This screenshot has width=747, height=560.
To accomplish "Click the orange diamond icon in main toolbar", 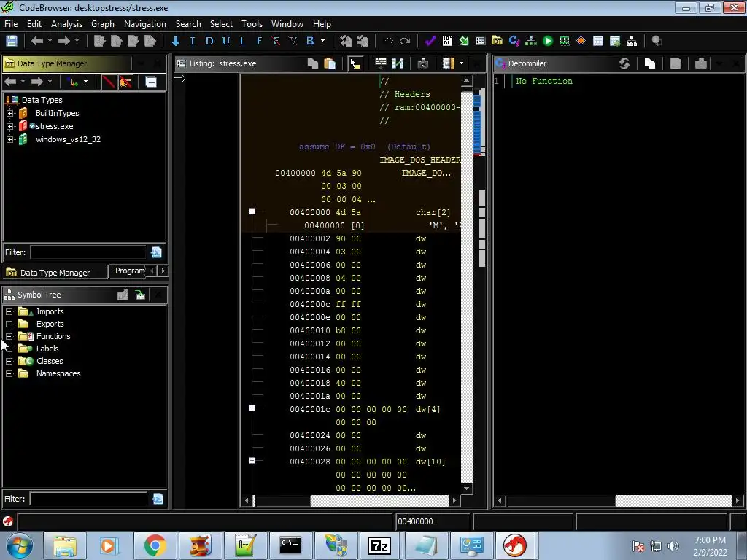I will click(581, 41).
